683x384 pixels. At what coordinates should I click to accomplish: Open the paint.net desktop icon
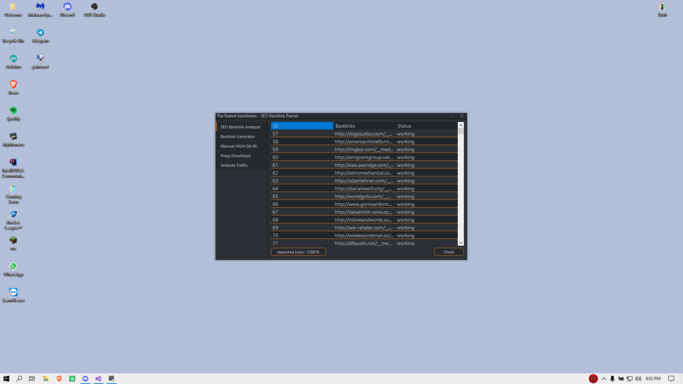[x=40, y=62]
